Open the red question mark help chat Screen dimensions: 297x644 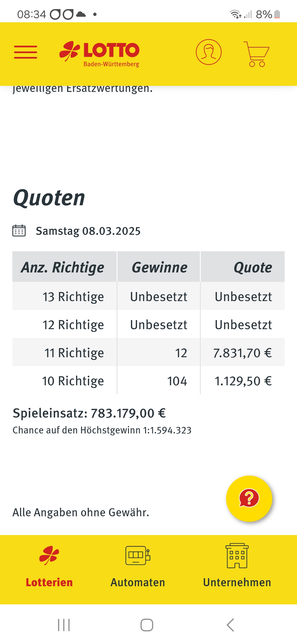(249, 499)
